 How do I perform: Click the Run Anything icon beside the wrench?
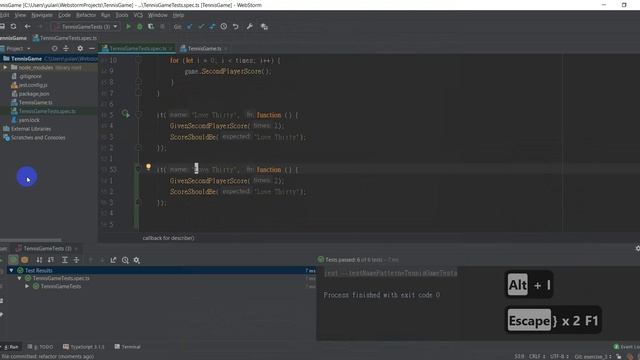pyautogui.click(x=264, y=27)
